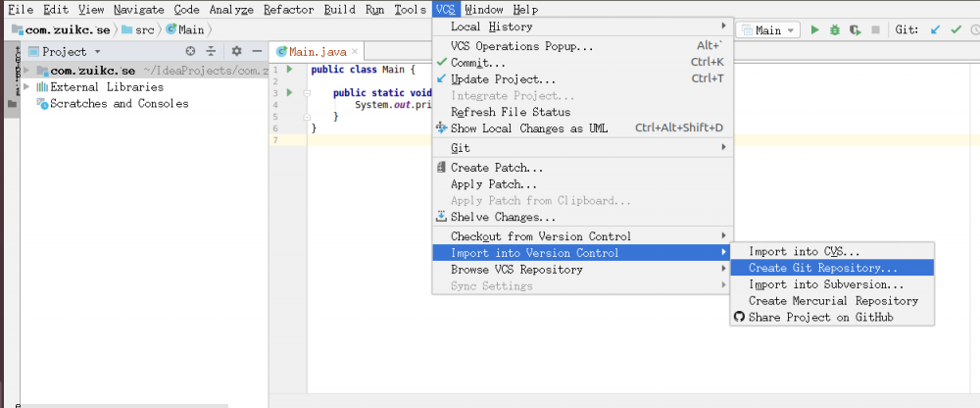Click the folder icon on left tool stripe
This screenshot has width=980, height=408.
coord(11,105)
